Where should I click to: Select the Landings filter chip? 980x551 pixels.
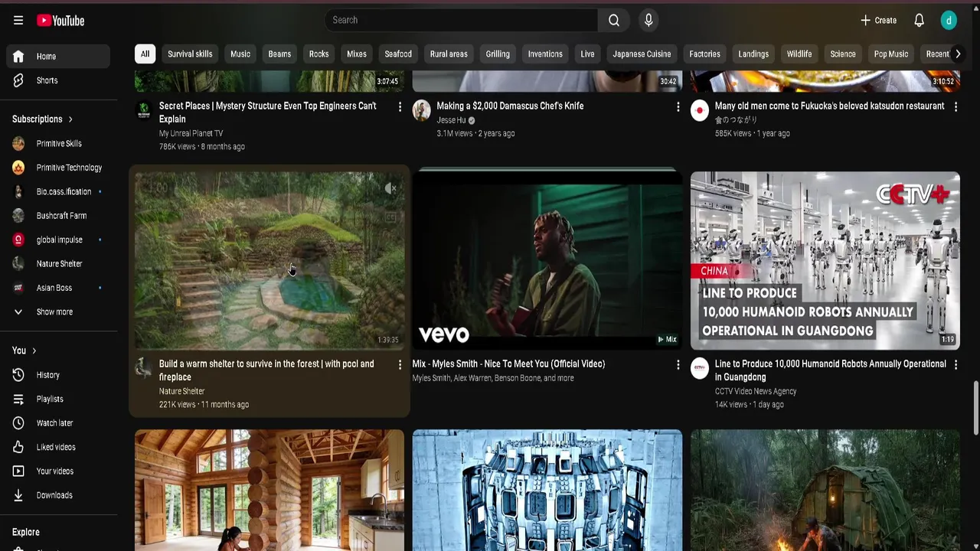tap(753, 54)
